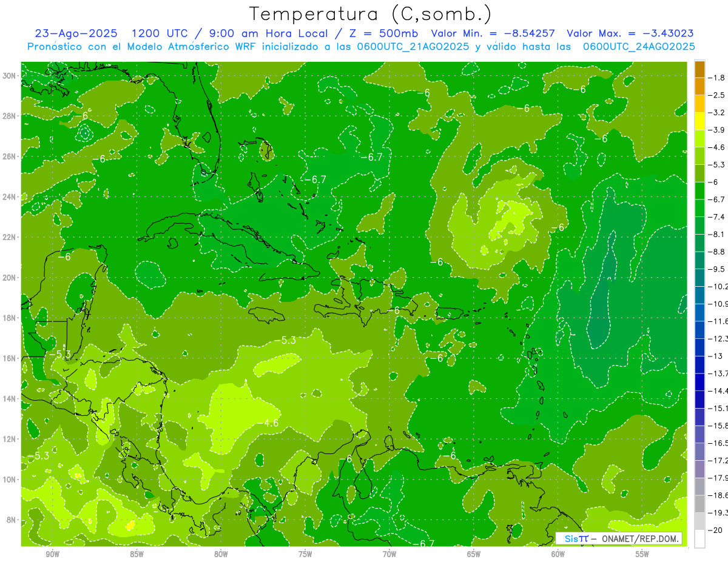Click the "18N" latitude axis label
Screen dimensions: 728x562
[x=10, y=318]
